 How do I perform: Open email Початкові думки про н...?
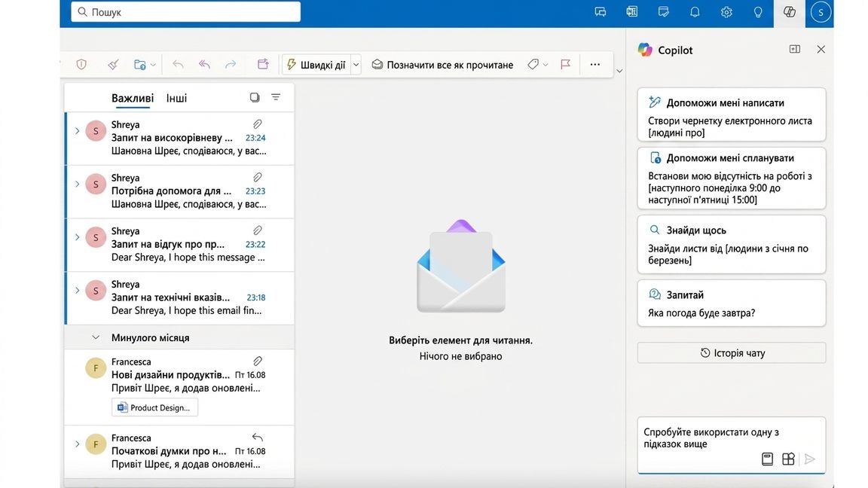(x=180, y=451)
